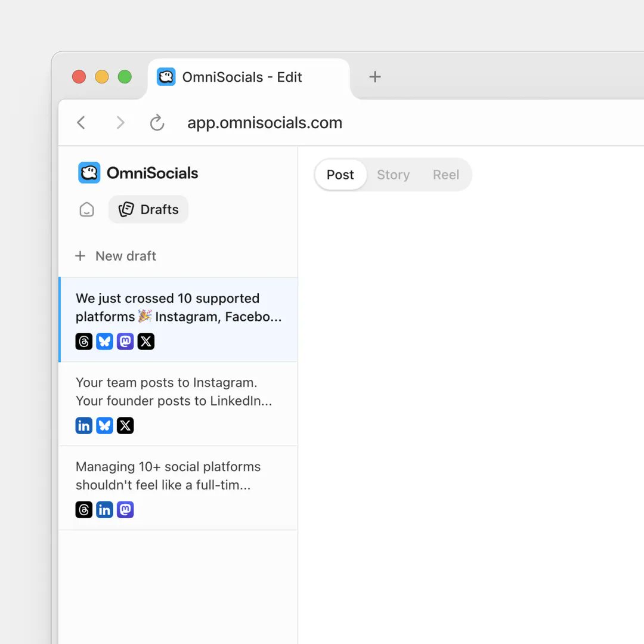Viewport: 644px width, 644px height.
Task: Open the Drafts section button
Action: pyautogui.click(x=148, y=209)
